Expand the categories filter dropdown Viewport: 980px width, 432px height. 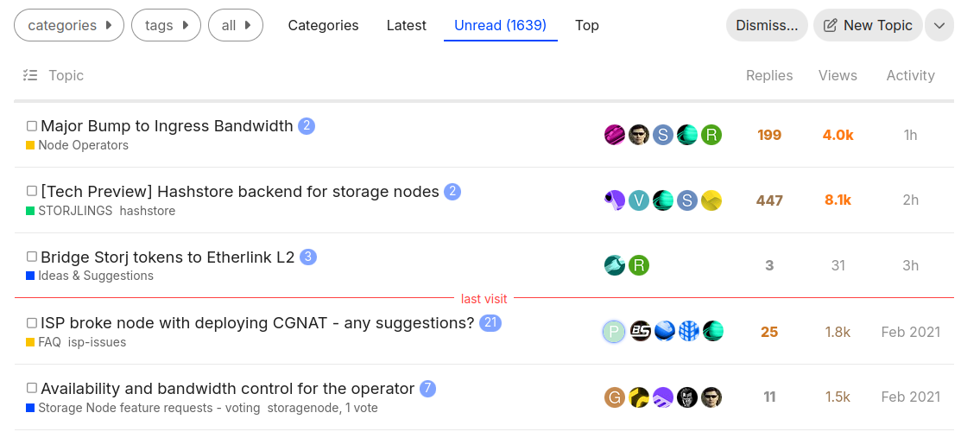click(69, 26)
